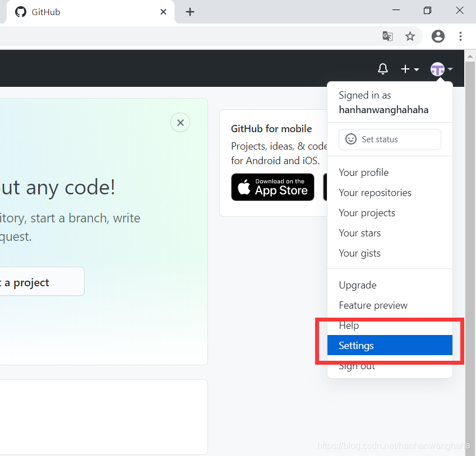Toggle the bookmark star in the address bar
Screen dimensions: 476x456
[410, 36]
